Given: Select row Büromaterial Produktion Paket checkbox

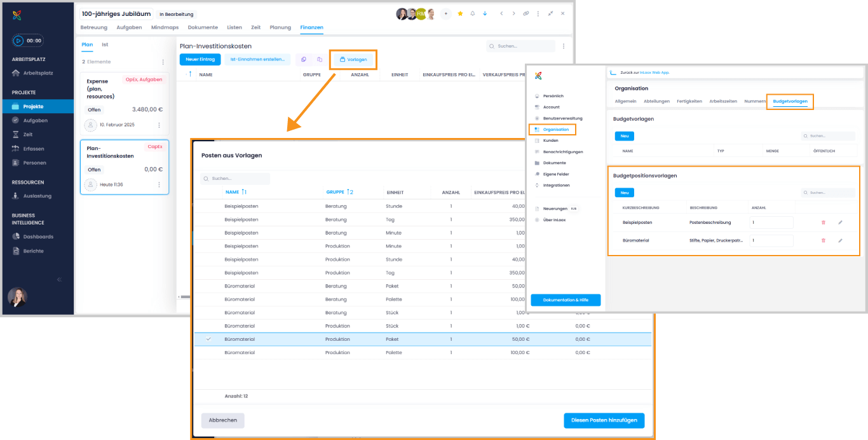Looking at the screenshot, I should coord(208,339).
